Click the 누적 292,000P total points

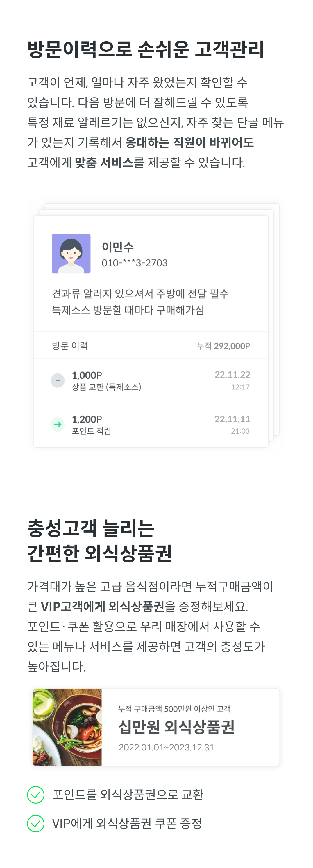[223, 346]
